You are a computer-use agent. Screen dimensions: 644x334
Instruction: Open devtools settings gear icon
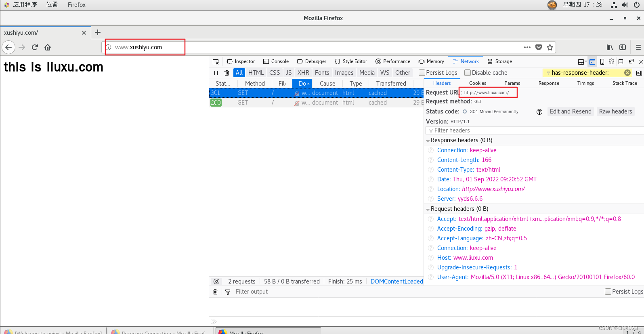pyautogui.click(x=611, y=61)
